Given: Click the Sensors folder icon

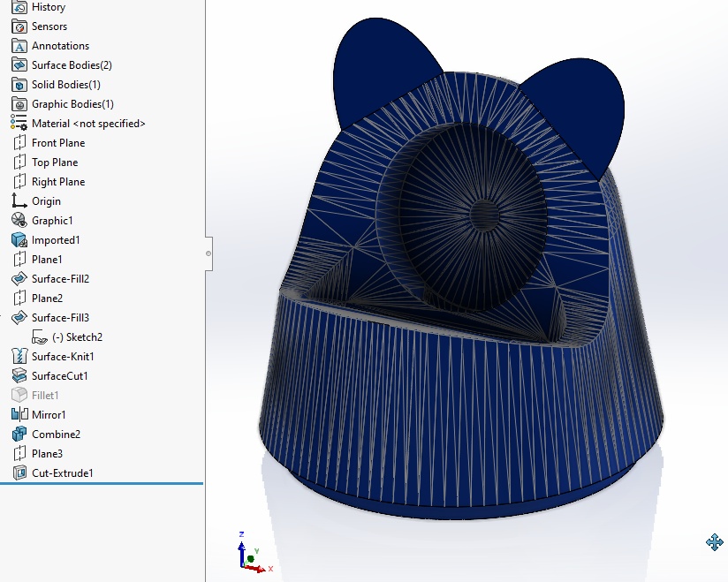Looking at the screenshot, I should point(19,26).
